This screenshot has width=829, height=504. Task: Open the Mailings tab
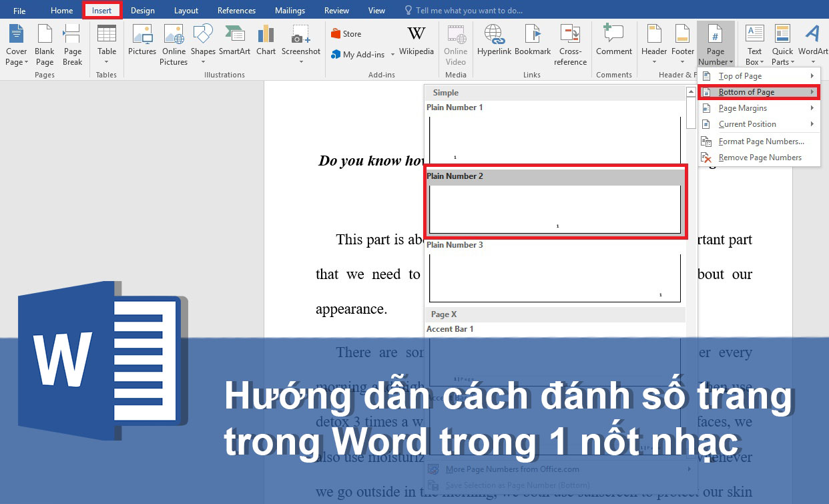click(x=290, y=11)
